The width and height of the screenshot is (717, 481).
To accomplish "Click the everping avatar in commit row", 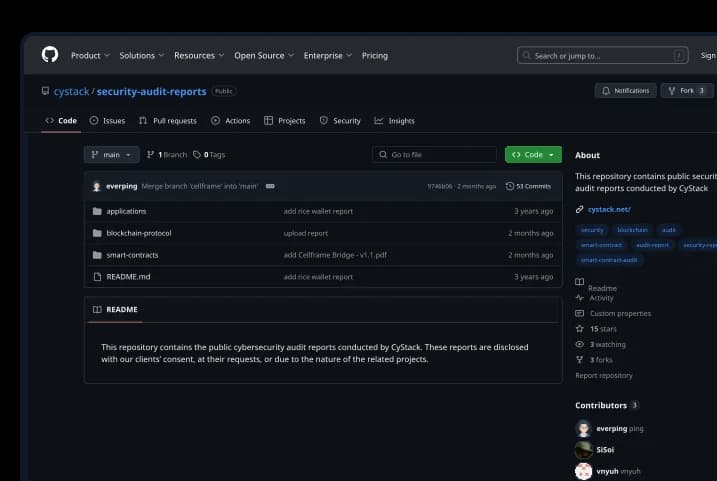I will click(96, 186).
